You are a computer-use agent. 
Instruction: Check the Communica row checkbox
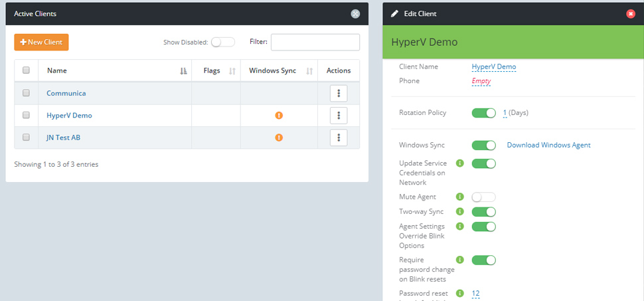pos(27,93)
